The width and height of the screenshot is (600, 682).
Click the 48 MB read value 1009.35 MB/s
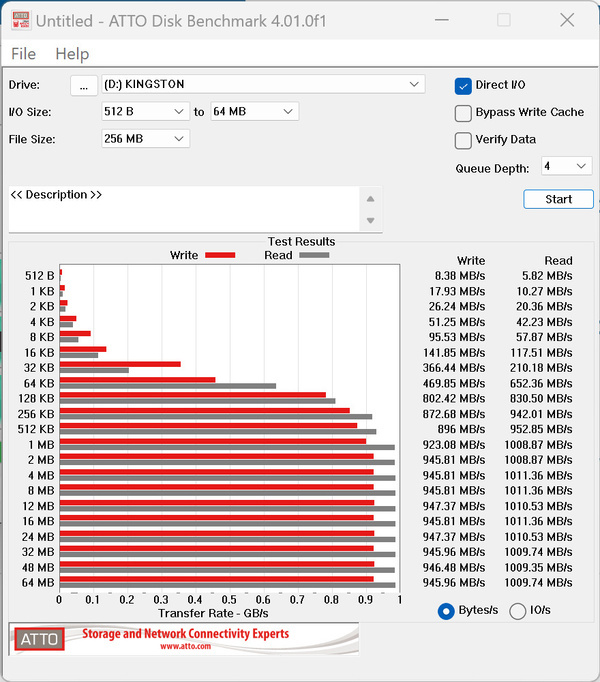point(538,567)
